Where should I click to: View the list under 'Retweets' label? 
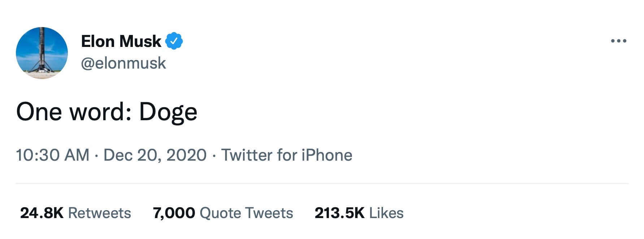point(100,213)
